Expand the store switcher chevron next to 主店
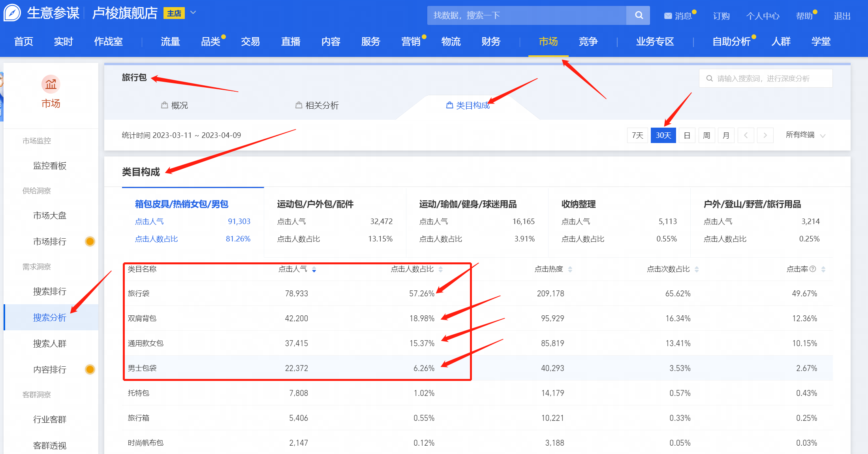Viewport: 868px width, 454px height. point(193,13)
